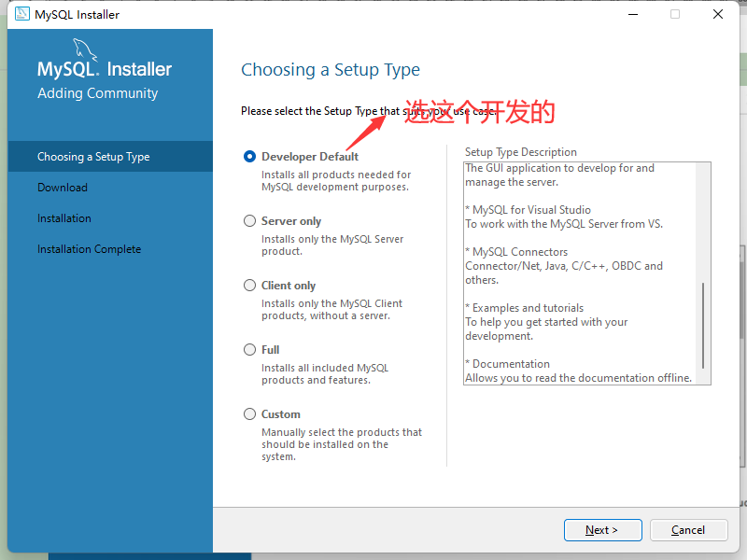The image size is (747, 560).
Task: Cancel the MySQL installation
Action: [x=688, y=530]
